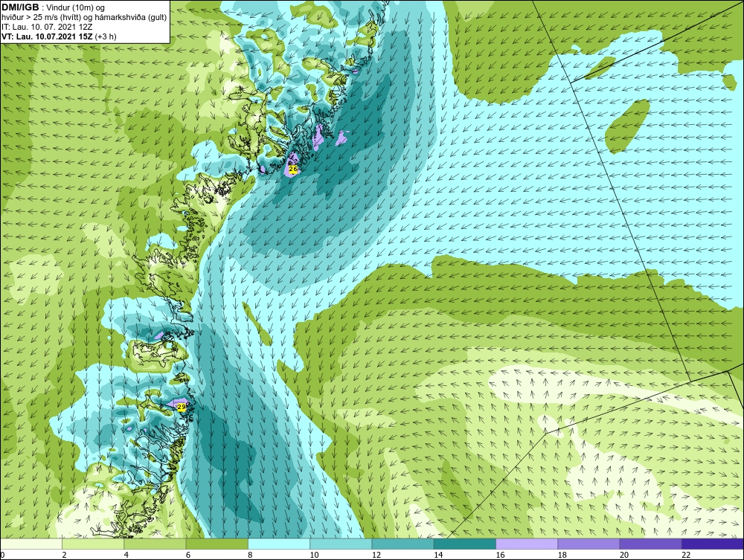Viewport: 744px width, 560px height.
Task: Click the yellow 29 gust marker
Action: point(181,407)
